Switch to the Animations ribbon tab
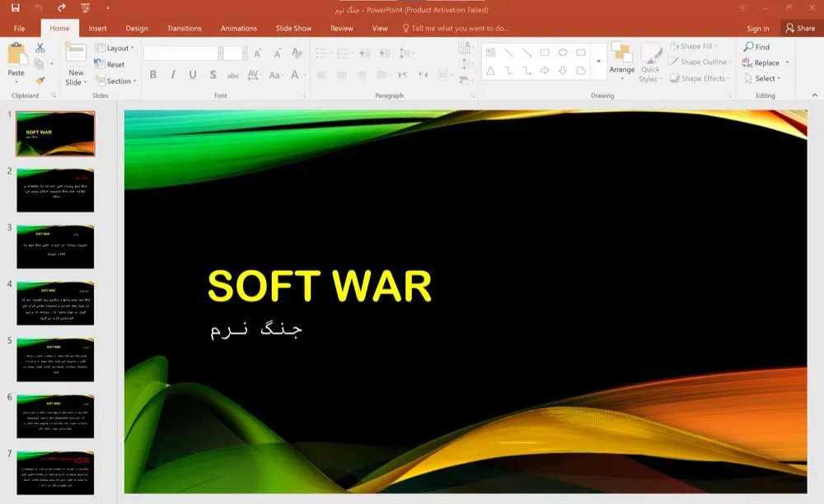 click(x=238, y=27)
